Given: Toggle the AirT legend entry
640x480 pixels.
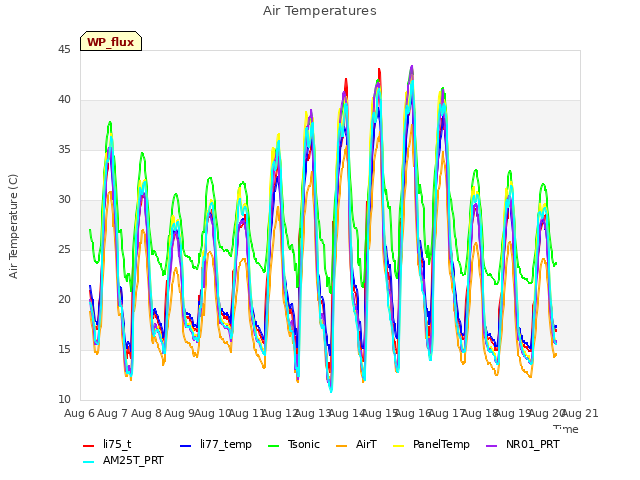Looking at the screenshot, I should click(356, 444).
